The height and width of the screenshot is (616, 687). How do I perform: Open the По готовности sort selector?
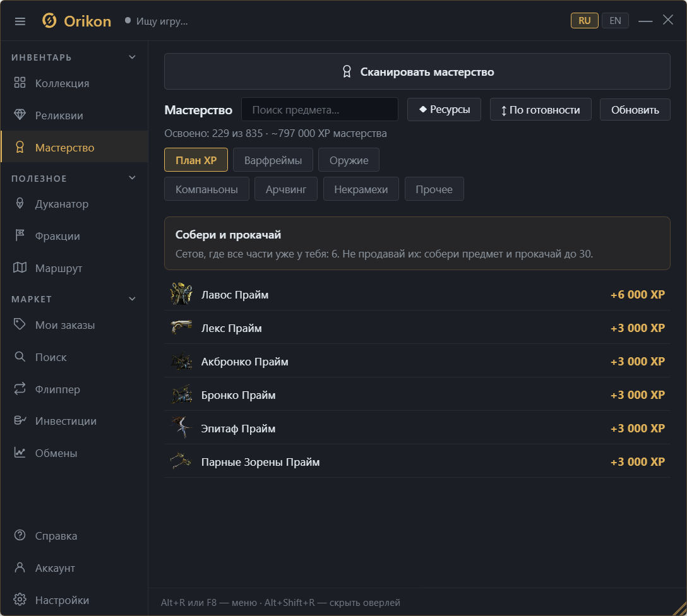[x=541, y=109]
